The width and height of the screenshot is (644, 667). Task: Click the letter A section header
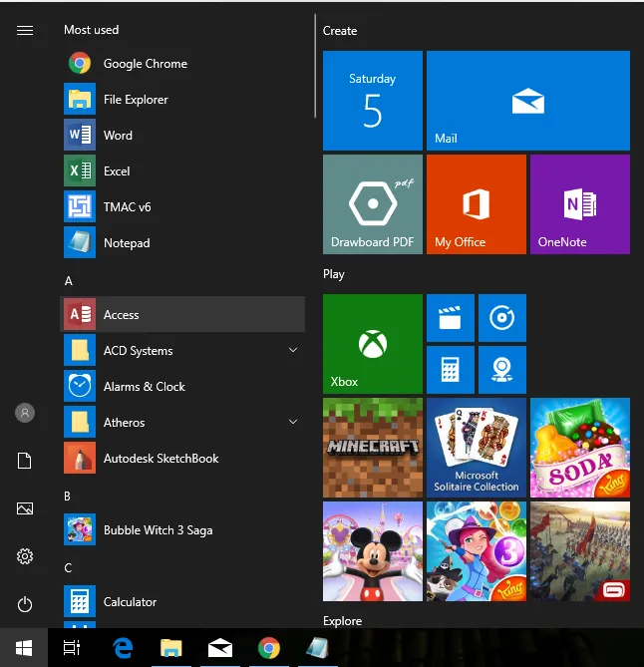coord(69,281)
